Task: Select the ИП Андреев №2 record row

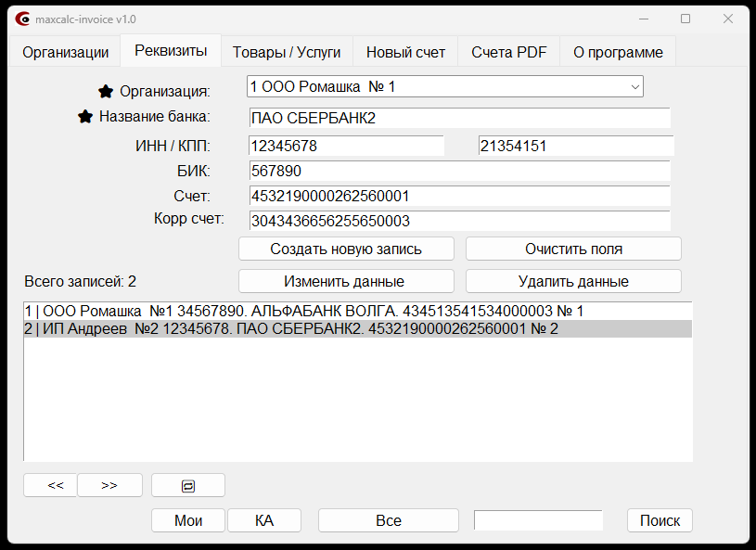Action: [x=358, y=328]
